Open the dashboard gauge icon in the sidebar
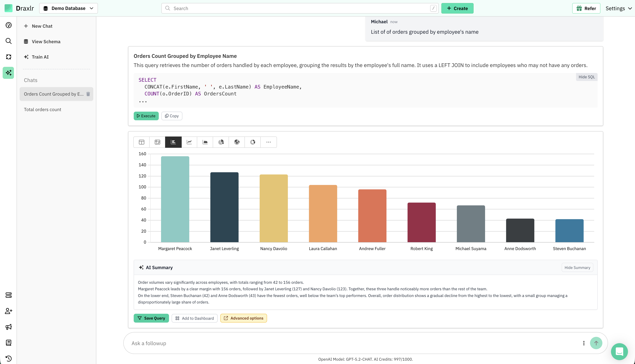The image size is (635, 364). pyautogui.click(x=8, y=25)
